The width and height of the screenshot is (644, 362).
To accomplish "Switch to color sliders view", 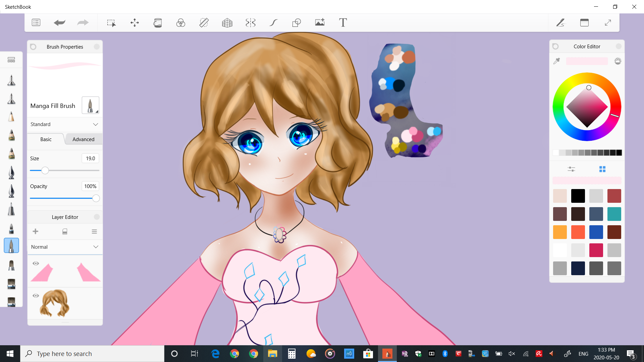I will pyautogui.click(x=571, y=169).
